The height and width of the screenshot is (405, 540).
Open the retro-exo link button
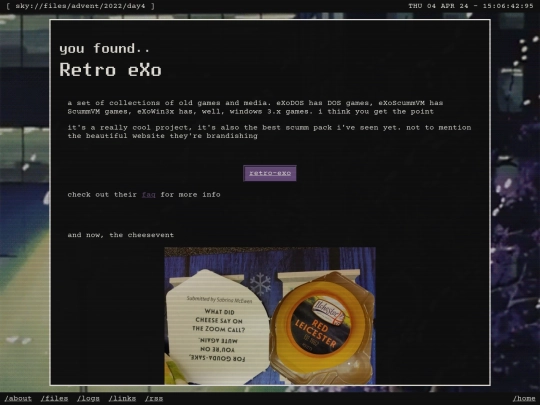click(270, 173)
